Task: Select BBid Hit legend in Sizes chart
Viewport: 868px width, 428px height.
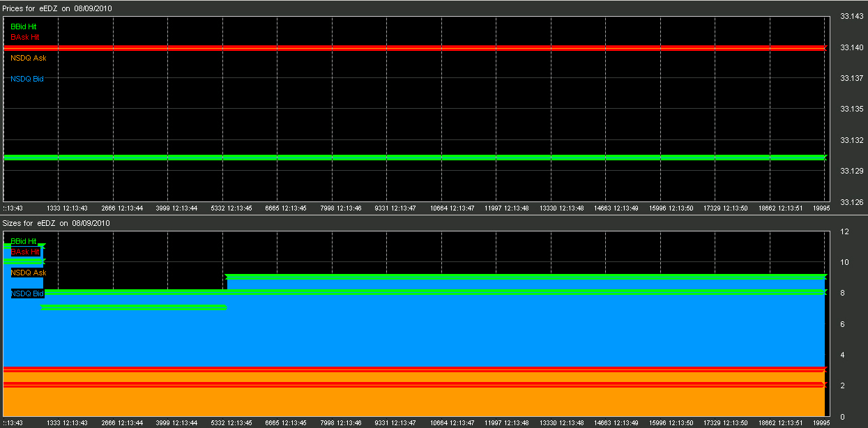Action: (23, 241)
